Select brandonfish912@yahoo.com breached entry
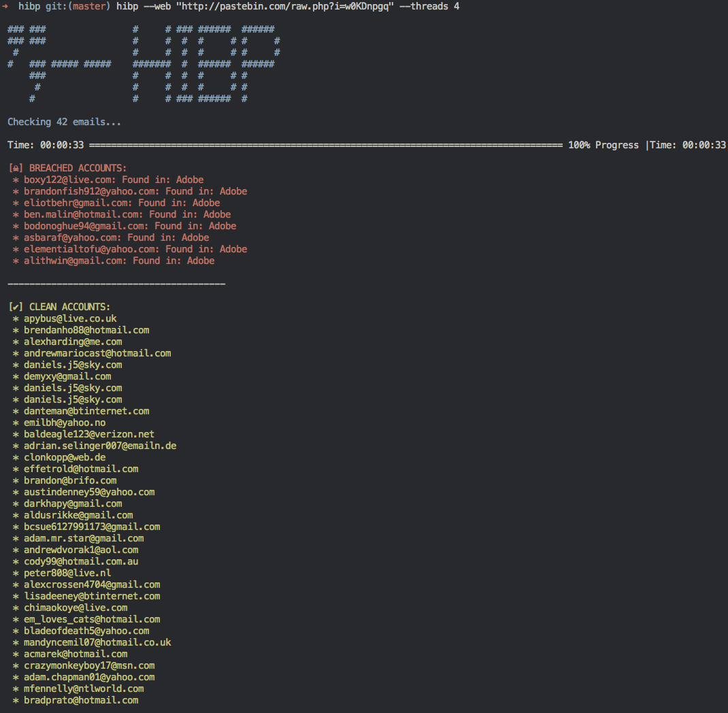Screen dimensions: 728x713 pos(135,192)
